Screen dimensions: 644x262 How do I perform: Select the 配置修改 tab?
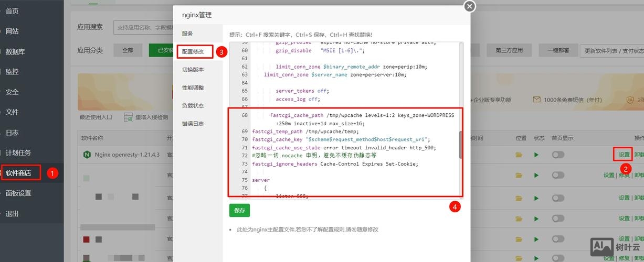[193, 51]
